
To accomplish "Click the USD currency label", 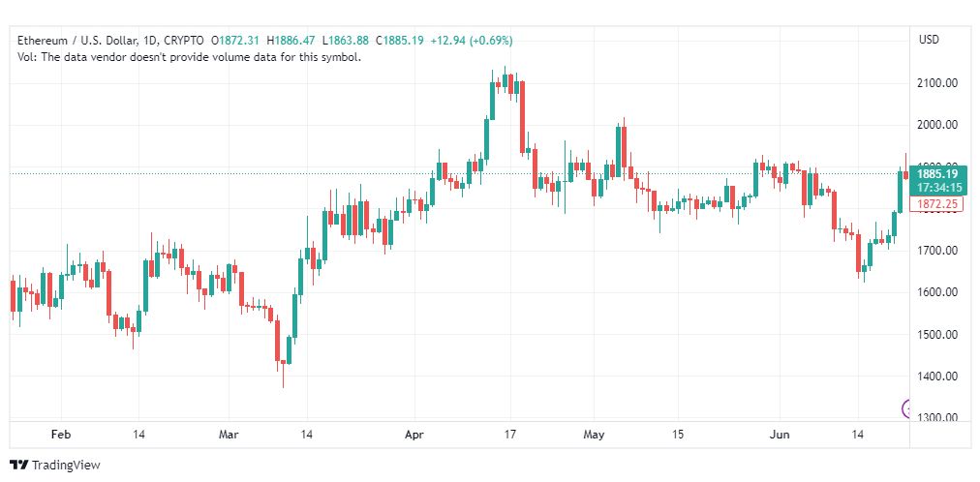I will [929, 40].
